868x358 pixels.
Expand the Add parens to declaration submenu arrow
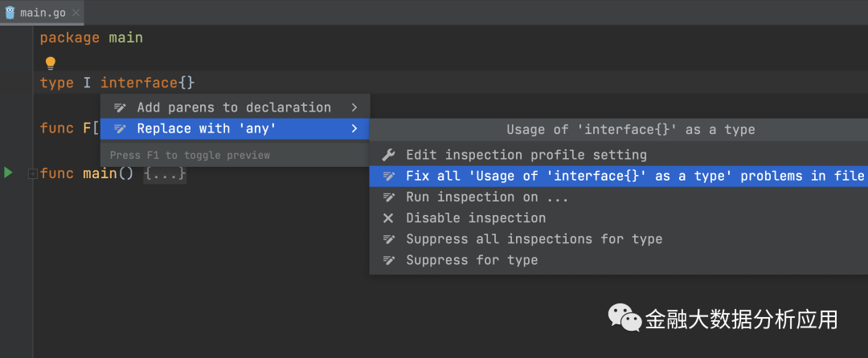coord(354,108)
